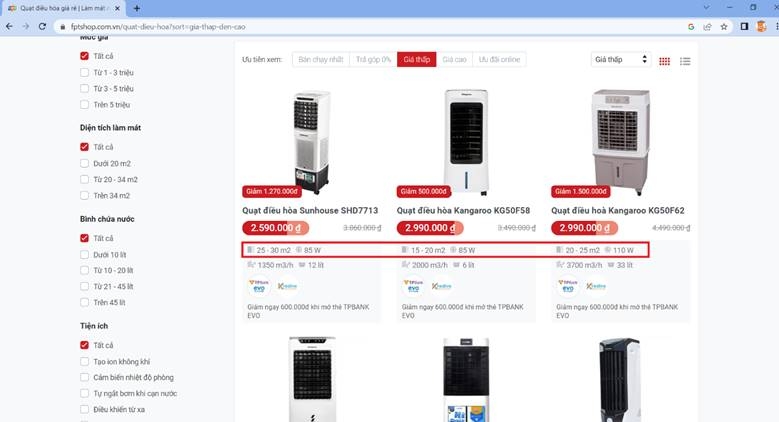Image resolution: width=779 pixels, height=422 pixels.
Task: Switch to grid view layout
Action: point(664,61)
